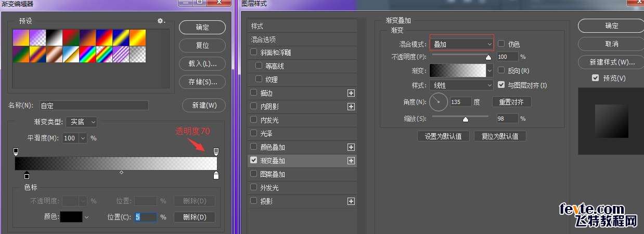Viewport: 644px width, 234px height.
Task: Confirm gradient editor with 确定 button
Action: pos(202,27)
